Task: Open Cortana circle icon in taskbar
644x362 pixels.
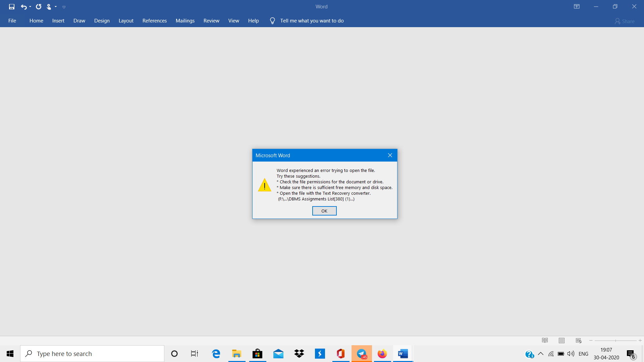Action: click(x=174, y=354)
